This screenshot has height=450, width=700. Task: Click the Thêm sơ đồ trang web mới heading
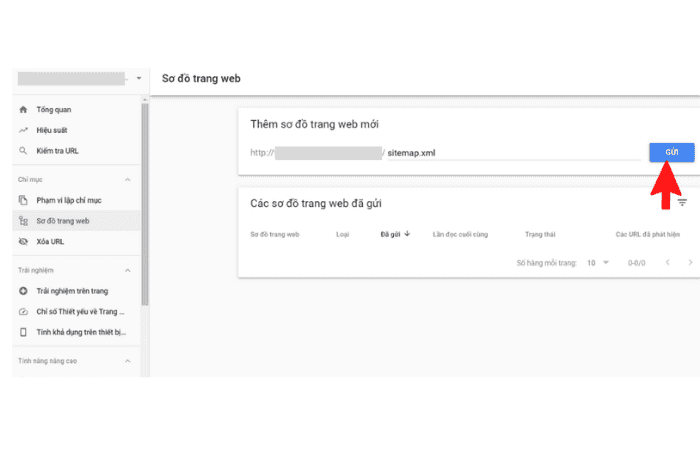(314, 124)
